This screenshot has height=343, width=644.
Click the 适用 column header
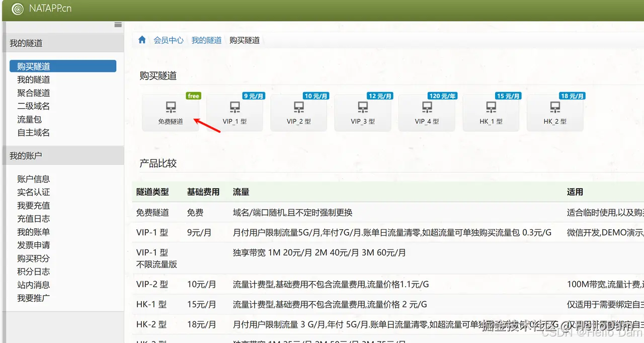pos(575,192)
